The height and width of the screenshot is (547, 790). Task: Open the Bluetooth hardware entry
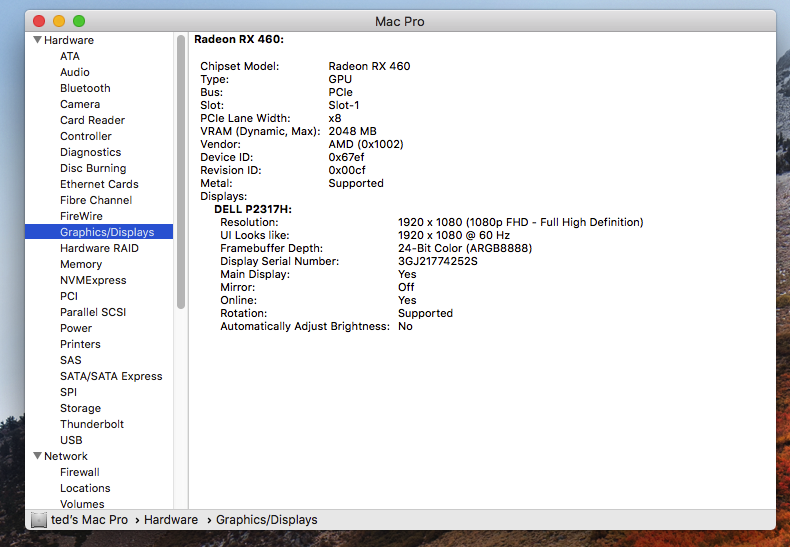click(85, 88)
